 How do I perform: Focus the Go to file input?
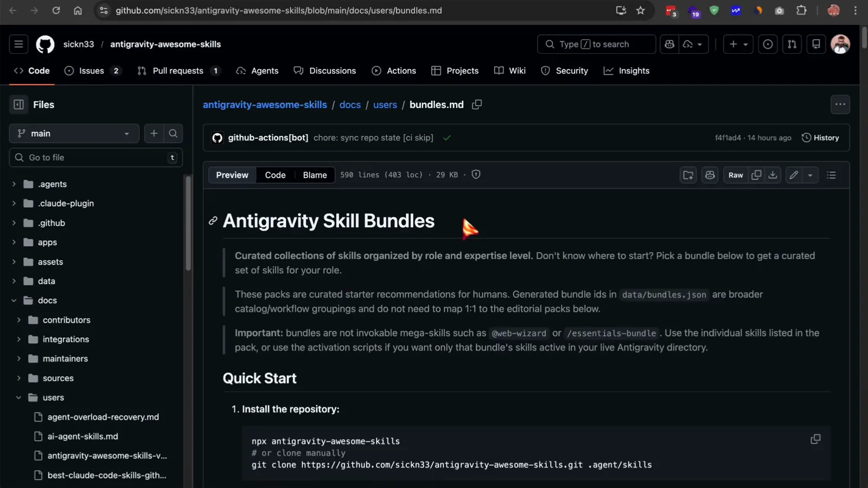point(96,157)
